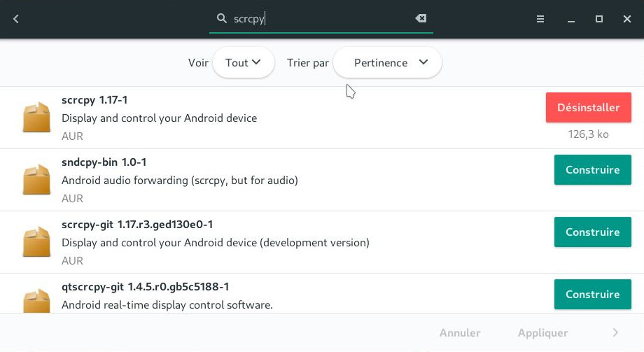Click AUR label under scrcpy-git

coord(72,261)
